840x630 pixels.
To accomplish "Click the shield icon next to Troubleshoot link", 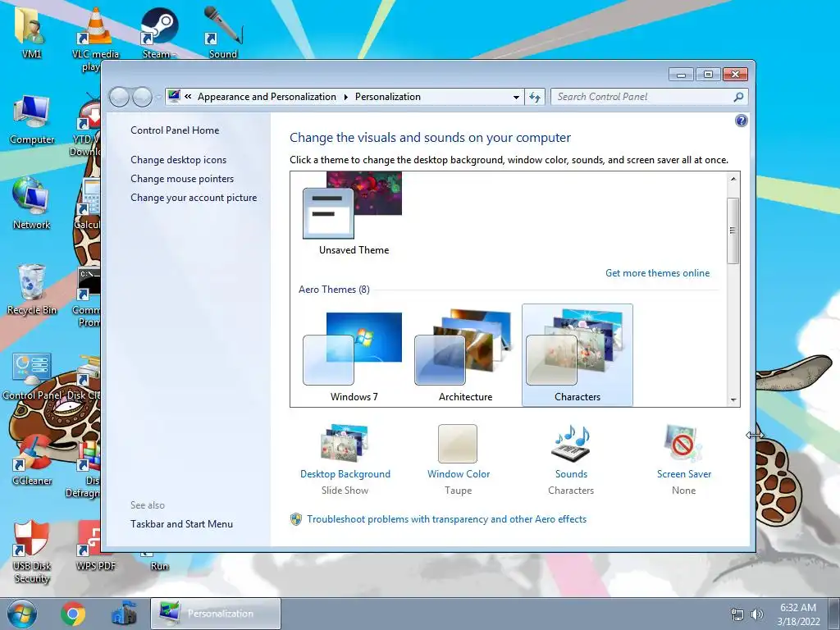I will point(295,519).
